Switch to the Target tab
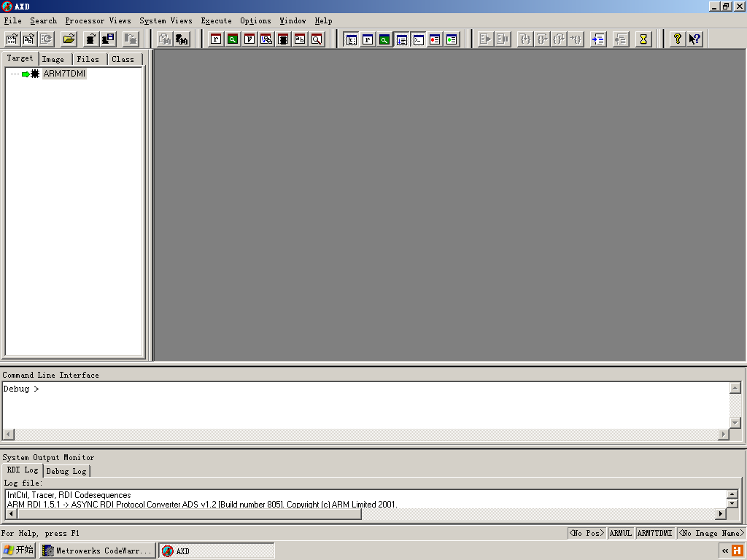Image resolution: width=747 pixels, height=560 pixels. point(20,58)
